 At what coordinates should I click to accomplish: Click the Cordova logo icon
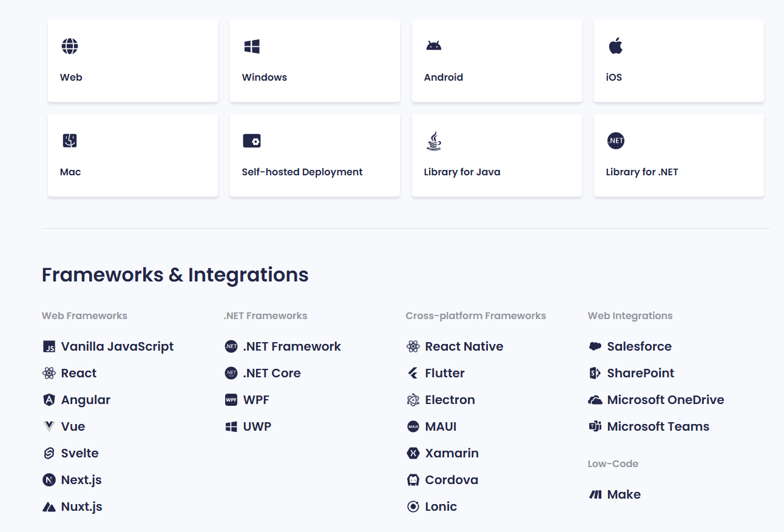[x=413, y=480]
